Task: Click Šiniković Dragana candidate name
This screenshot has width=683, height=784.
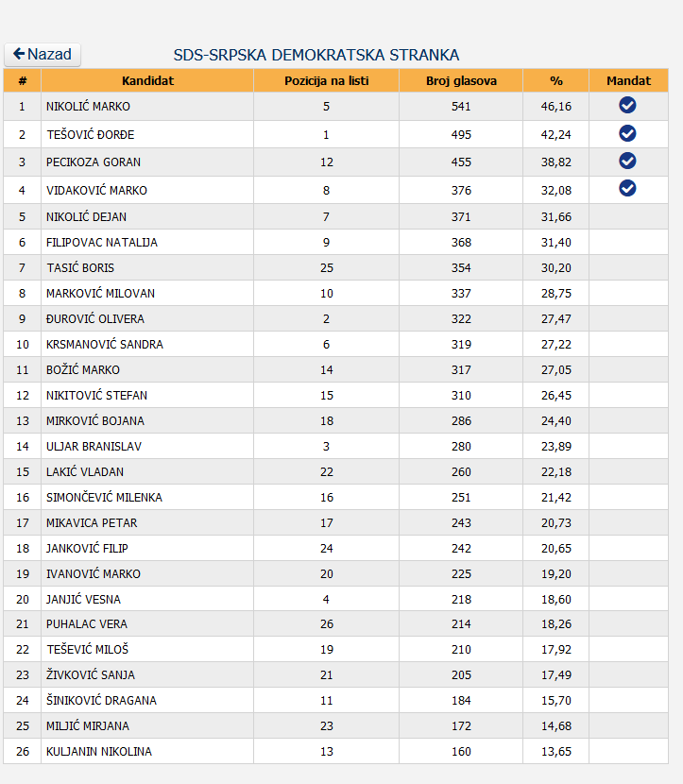Action: click(101, 701)
